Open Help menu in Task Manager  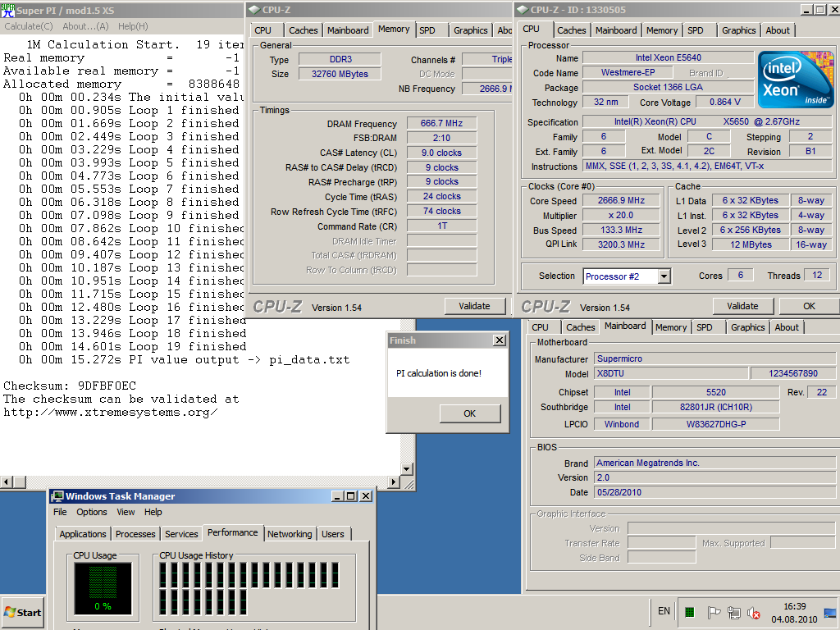[153, 512]
